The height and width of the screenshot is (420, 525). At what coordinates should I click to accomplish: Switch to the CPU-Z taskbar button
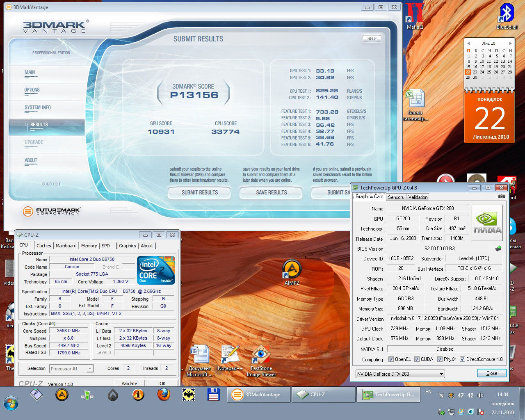pos(324,395)
